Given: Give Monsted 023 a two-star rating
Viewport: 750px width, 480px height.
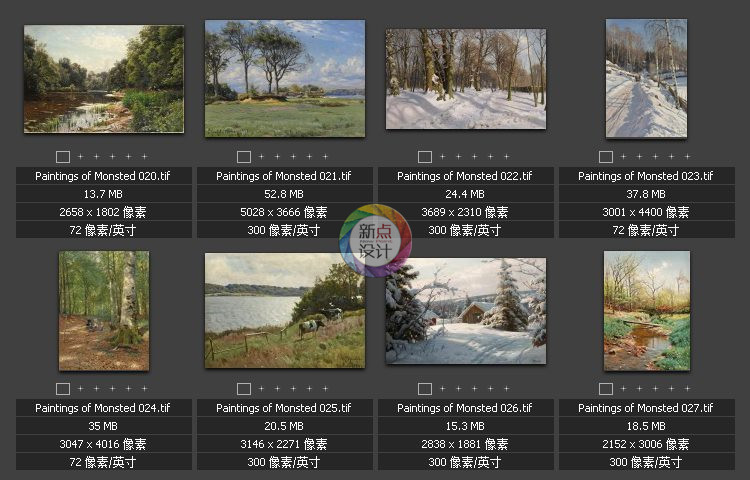Looking at the screenshot, I should click(x=640, y=156).
